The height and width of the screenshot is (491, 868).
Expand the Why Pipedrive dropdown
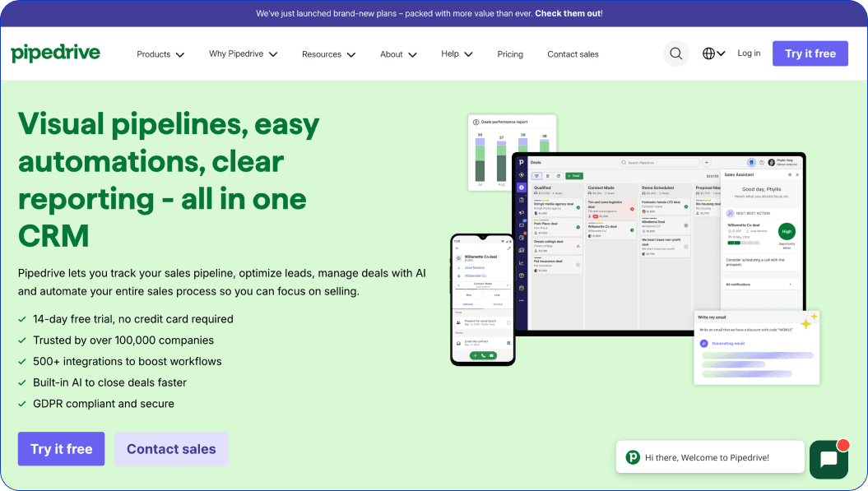pos(243,53)
